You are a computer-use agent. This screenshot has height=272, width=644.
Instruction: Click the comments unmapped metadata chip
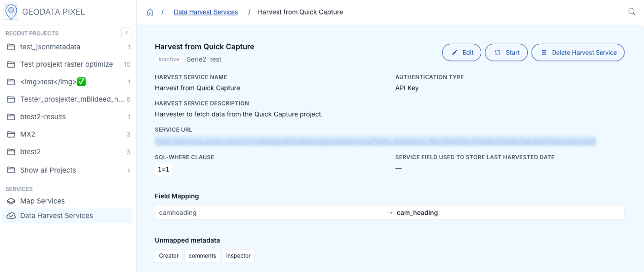(202, 256)
